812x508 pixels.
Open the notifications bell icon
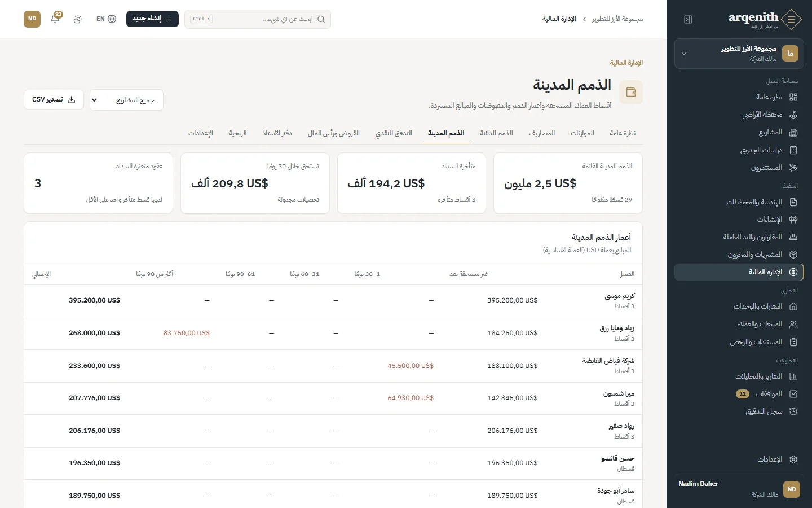55,19
